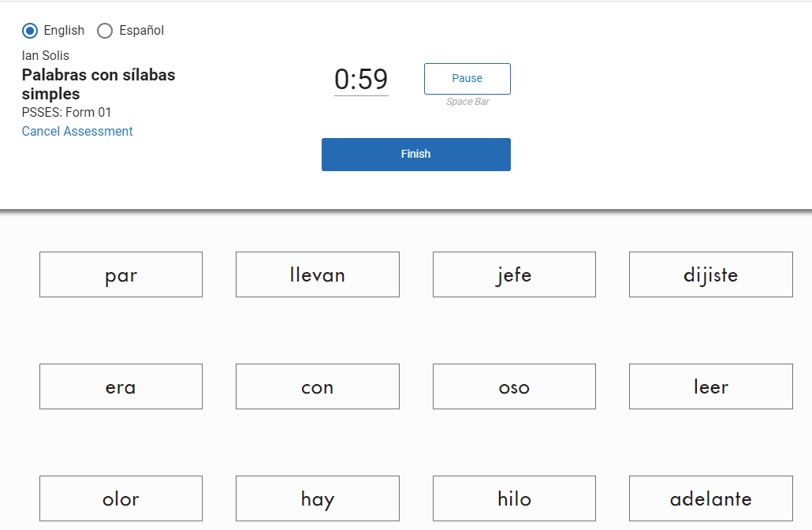
Task: Click the Palabras con sílabas simples heading
Action: 99,84
